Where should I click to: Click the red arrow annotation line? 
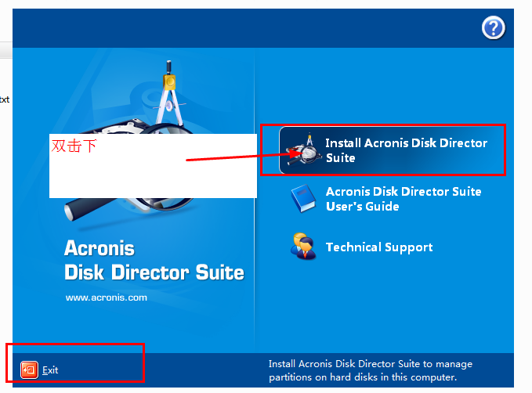coord(239,157)
